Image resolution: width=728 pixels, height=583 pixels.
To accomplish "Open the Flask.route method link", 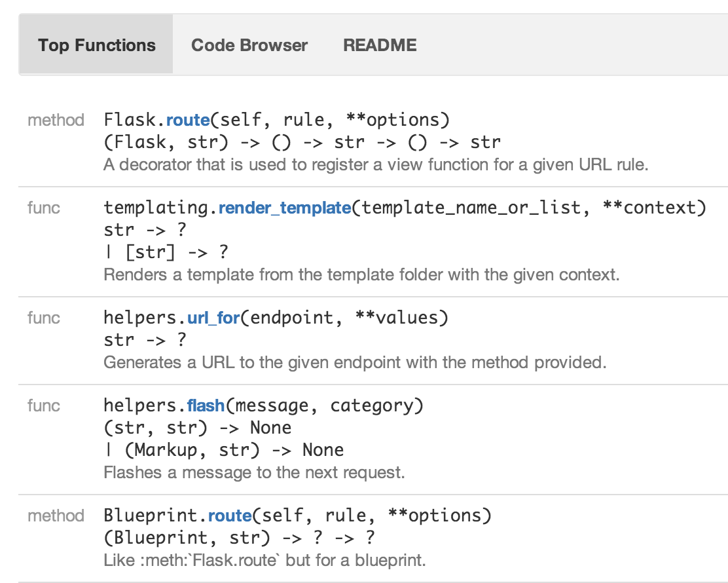I will coord(188,120).
